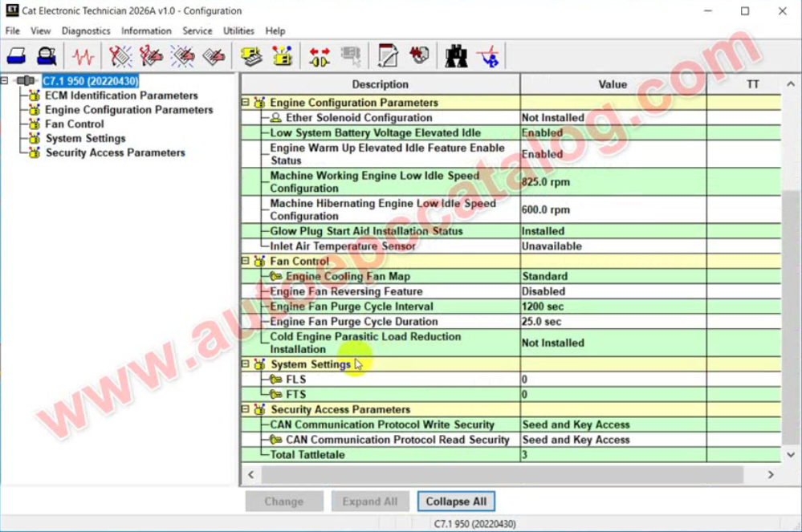Click the right arrow of horizontal scrollbar

click(770, 475)
